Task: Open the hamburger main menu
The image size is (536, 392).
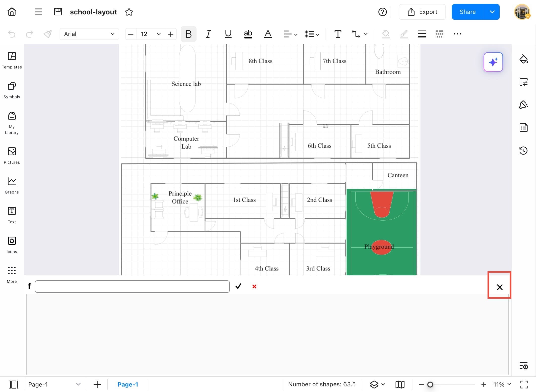Action: pos(38,12)
